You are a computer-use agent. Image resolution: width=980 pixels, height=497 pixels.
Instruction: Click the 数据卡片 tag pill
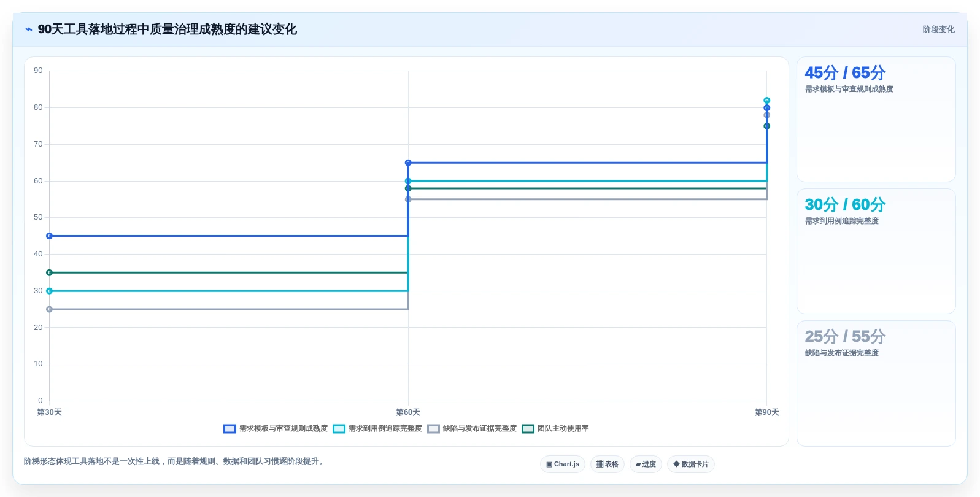pyautogui.click(x=691, y=464)
